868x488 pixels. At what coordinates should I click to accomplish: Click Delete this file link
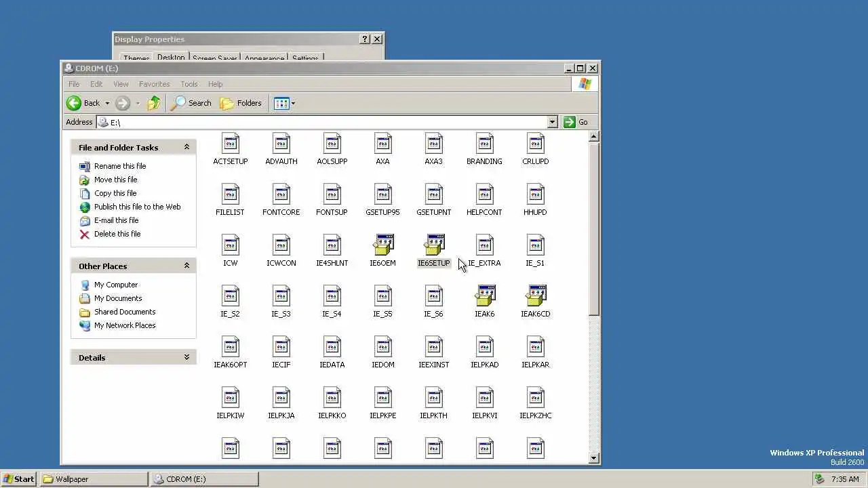pos(117,234)
